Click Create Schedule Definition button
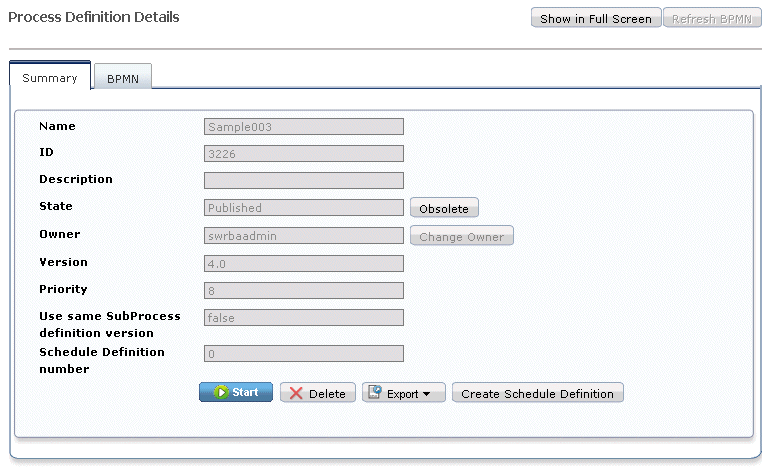The height and width of the screenshot is (469, 774). point(538,393)
